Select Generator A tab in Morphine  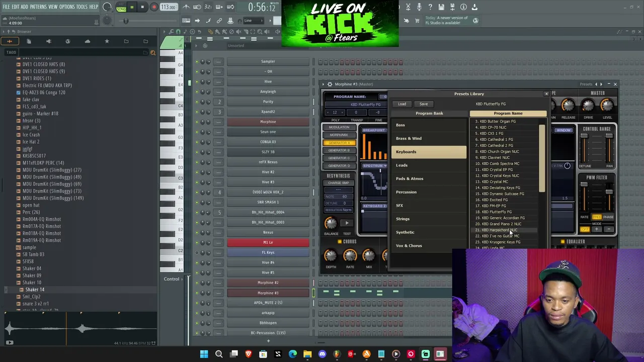339,143
